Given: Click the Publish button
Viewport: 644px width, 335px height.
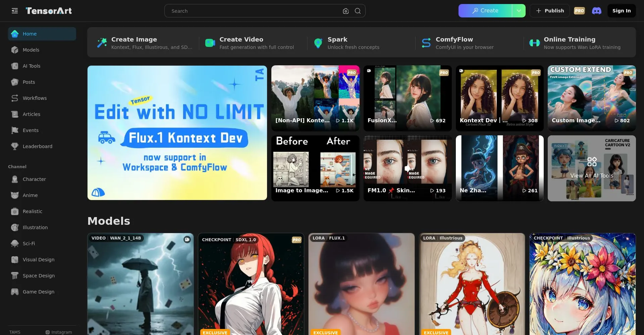Looking at the screenshot, I should [550, 11].
